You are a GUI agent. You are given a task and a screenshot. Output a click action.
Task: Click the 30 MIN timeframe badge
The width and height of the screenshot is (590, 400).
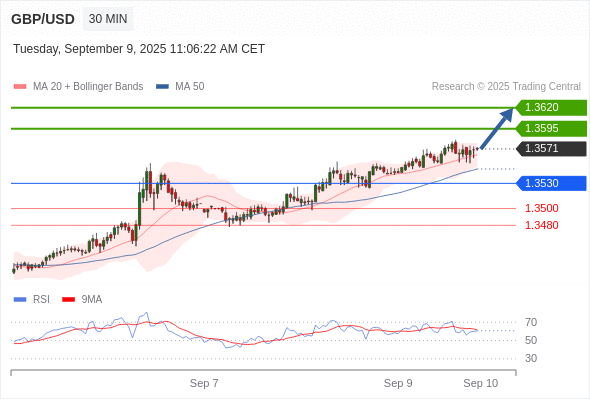(108, 19)
